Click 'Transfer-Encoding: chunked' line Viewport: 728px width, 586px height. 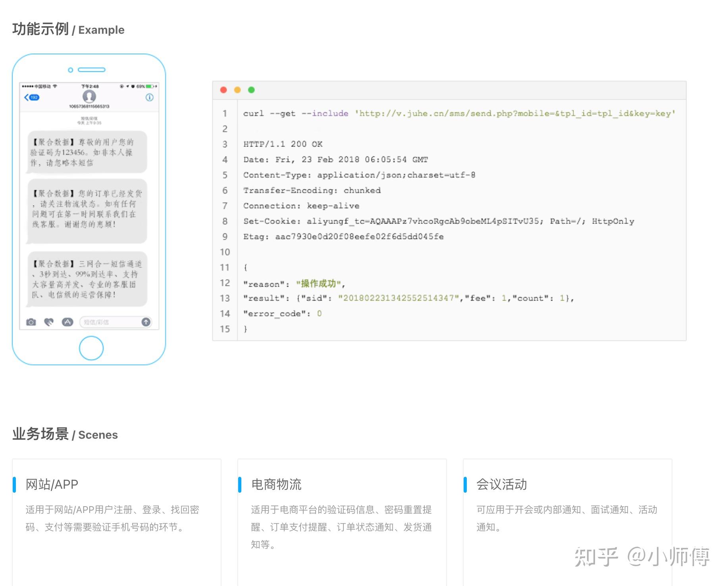[312, 191]
